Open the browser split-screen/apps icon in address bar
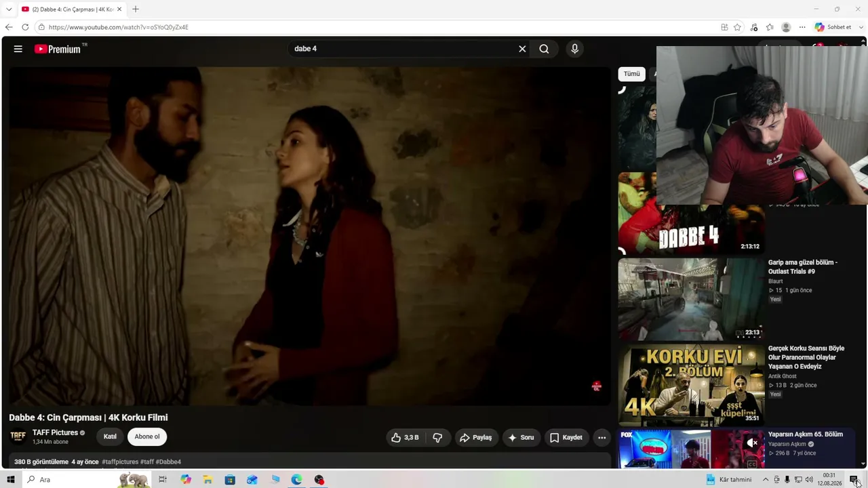Screen dimensions: 868x488 click(724, 27)
